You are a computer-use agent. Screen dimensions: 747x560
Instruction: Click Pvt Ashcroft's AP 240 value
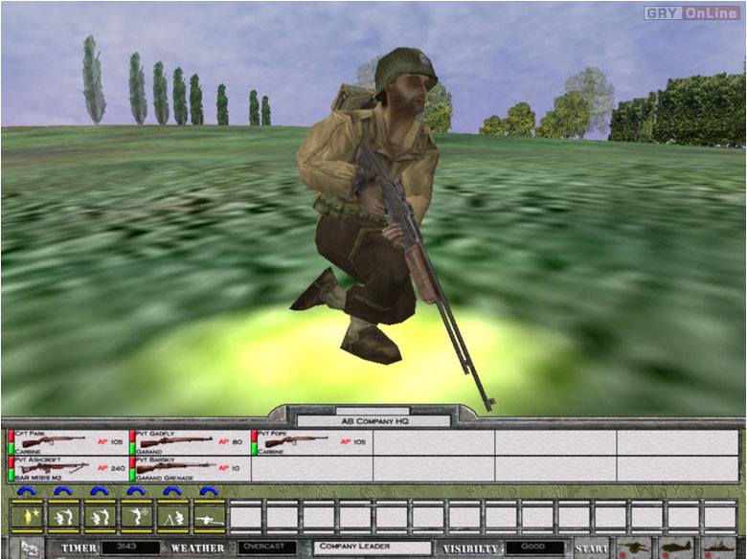point(112,468)
